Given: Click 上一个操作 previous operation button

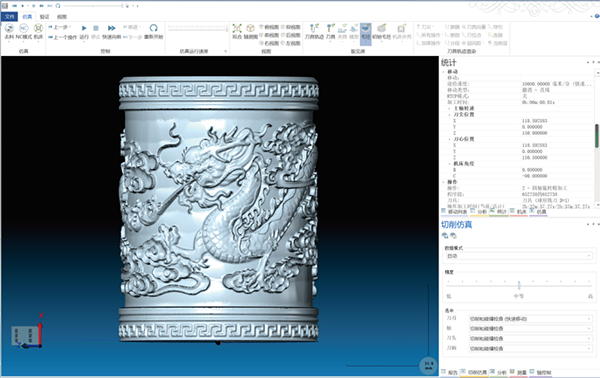Looking at the screenshot, I should tap(62, 37).
